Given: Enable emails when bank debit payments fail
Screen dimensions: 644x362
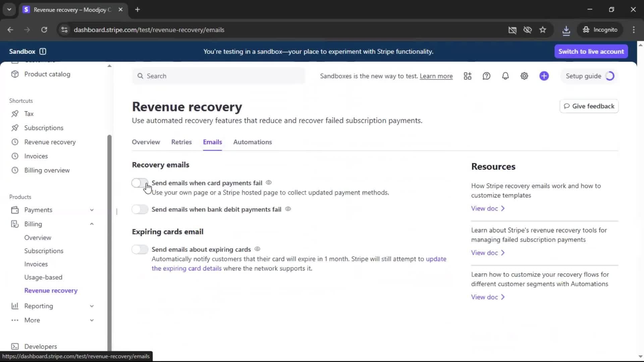Looking at the screenshot, I should (140, 209).
